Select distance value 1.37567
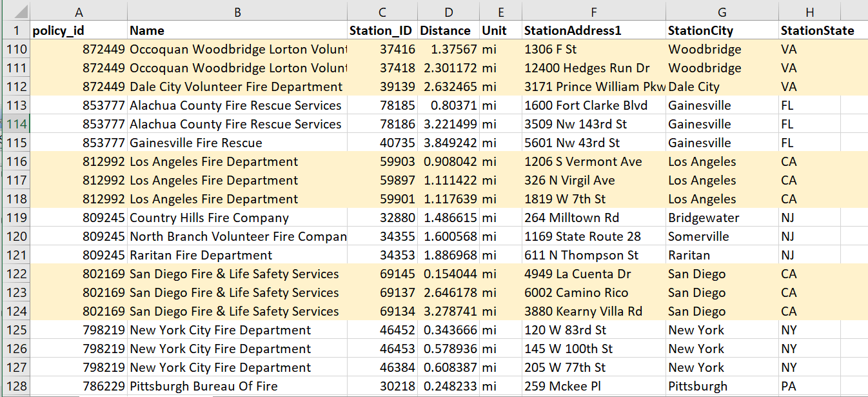Image resolution: width=868 pixels, height=397 pixels. (448, 49)
